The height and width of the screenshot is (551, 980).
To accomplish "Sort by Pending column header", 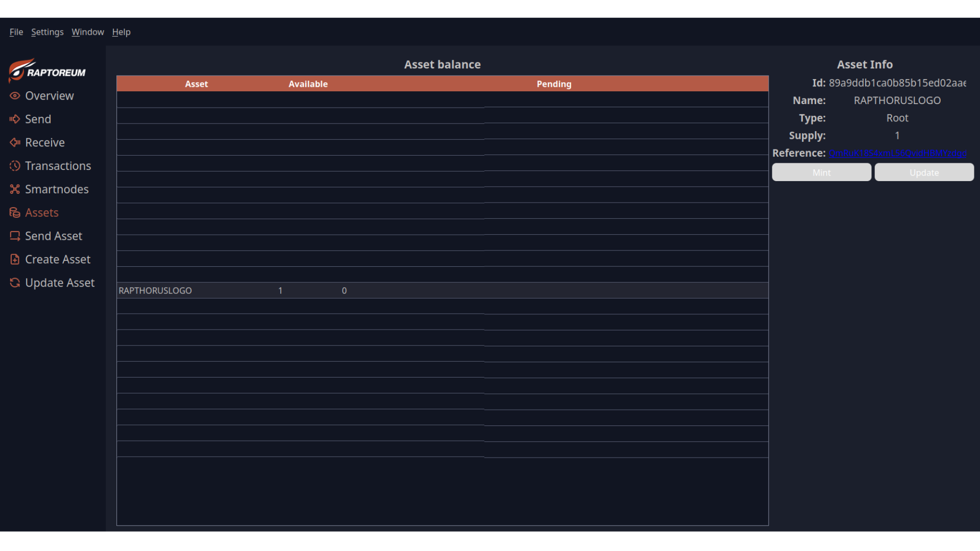I will 554,84.
